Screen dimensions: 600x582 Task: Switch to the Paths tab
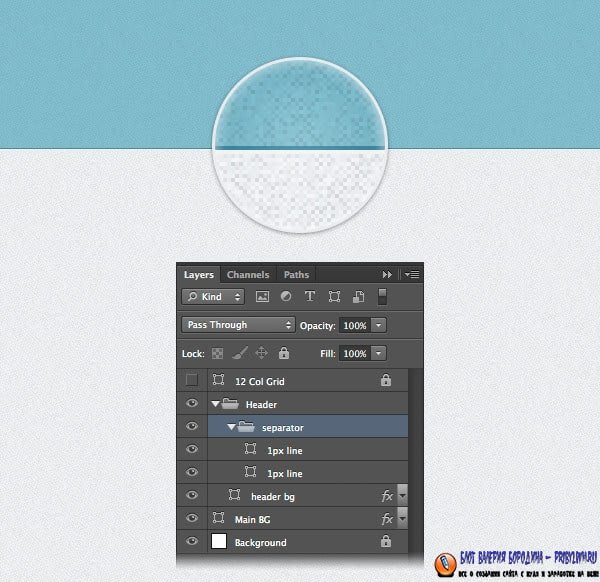[296, 275]
